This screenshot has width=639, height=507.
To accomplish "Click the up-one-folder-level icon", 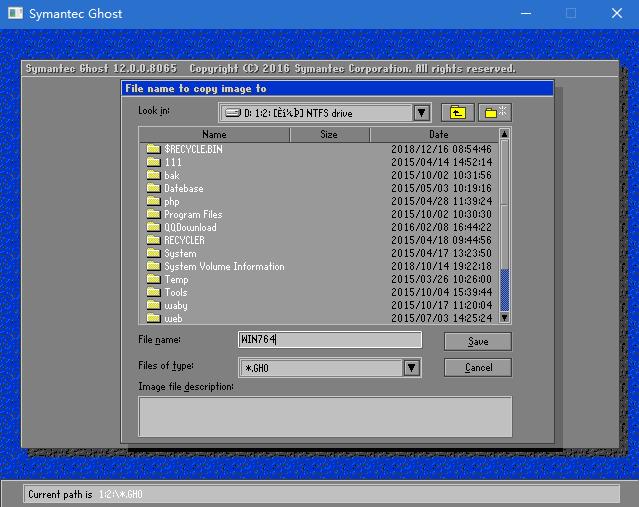I will tap(458, 112).
